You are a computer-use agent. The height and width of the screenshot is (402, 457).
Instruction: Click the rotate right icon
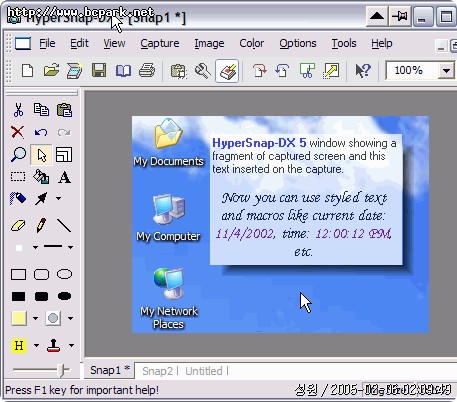coord(259,71)
